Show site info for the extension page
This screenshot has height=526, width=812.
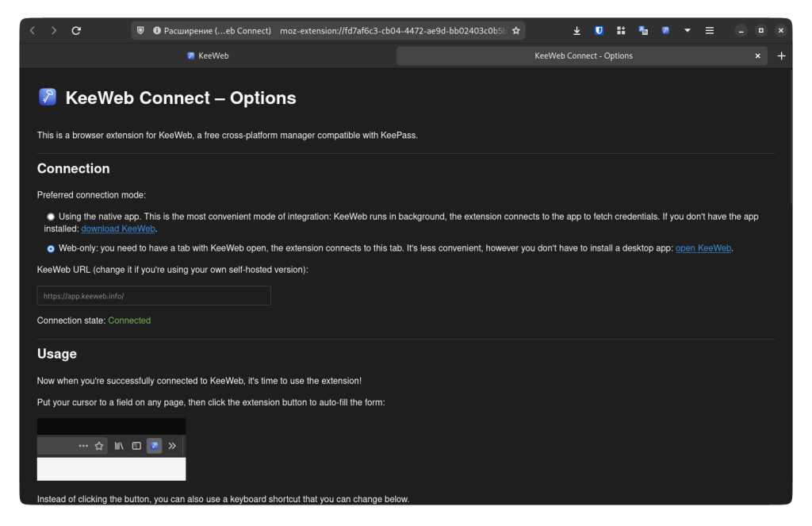tap(157, 31)
